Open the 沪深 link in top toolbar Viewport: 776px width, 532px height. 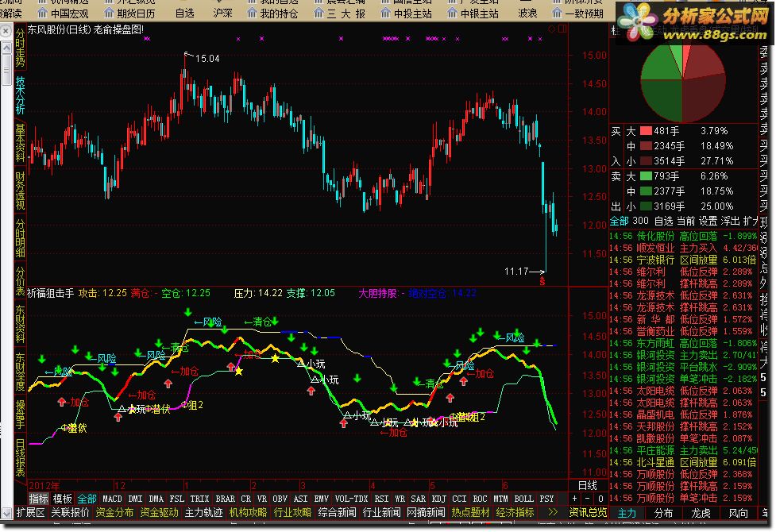click(222, 13)
